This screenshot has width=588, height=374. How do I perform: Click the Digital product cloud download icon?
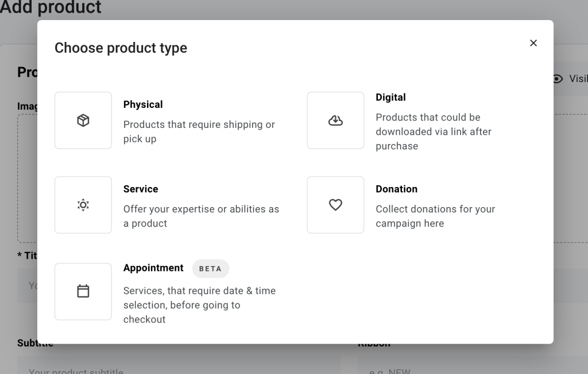(x=335, y=120)
